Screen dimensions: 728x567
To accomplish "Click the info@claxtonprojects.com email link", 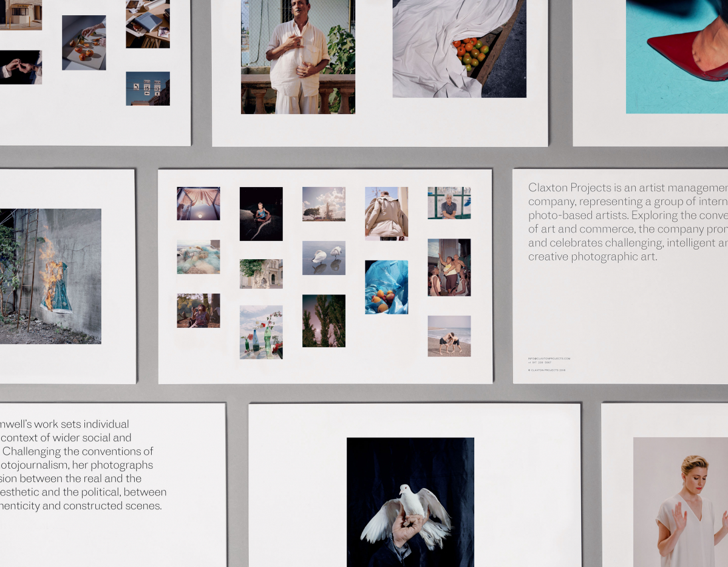I will (x=549, y=359).
